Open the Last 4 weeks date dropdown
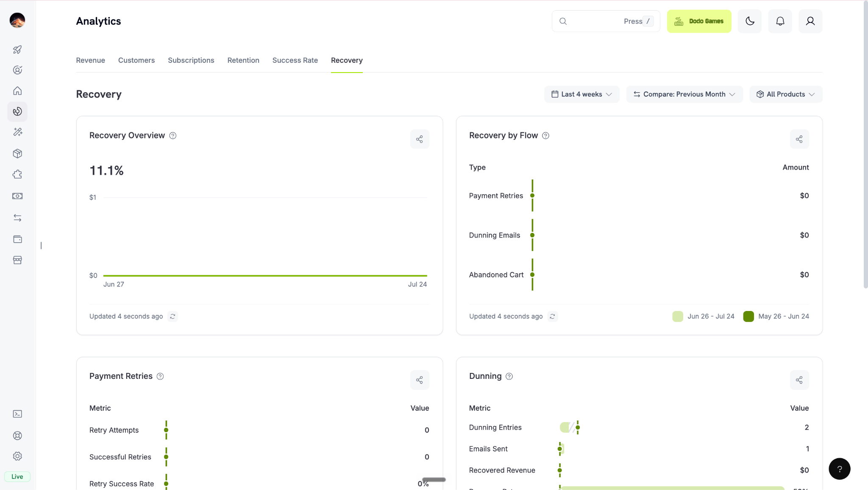This screenshot has height=490, width=868. 582,94
